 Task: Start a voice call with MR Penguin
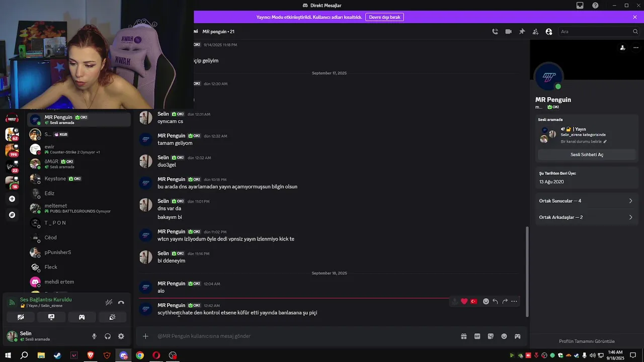pyautogui.click(x=495, y=32)
